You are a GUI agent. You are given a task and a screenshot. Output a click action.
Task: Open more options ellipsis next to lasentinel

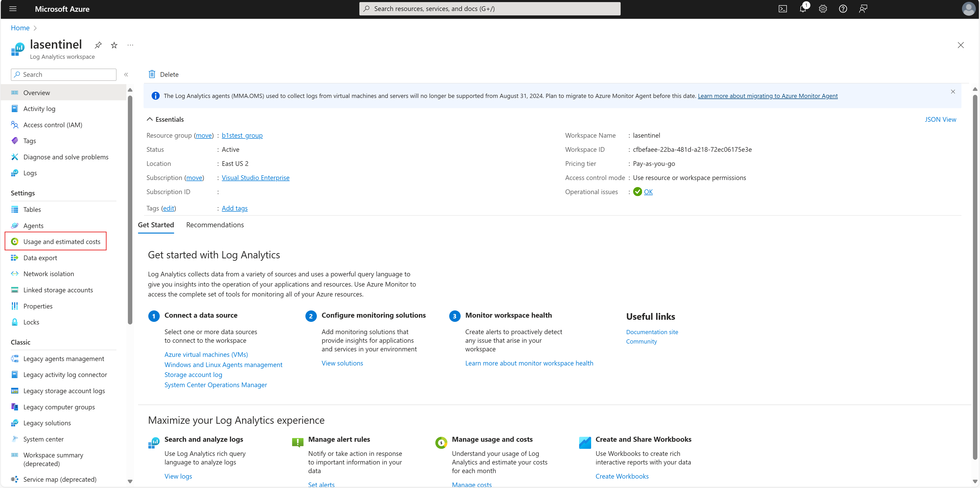130,45
